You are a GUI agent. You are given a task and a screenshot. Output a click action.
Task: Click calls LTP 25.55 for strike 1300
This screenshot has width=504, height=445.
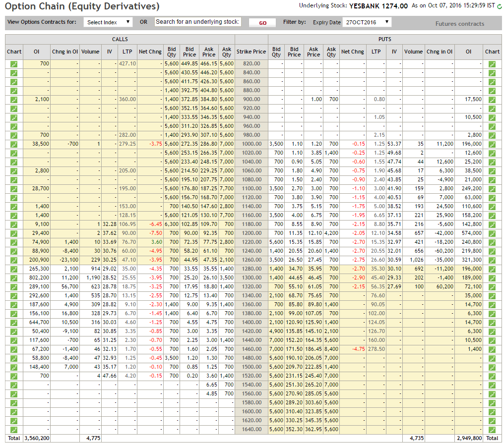pyautogui.click(x=129, y=278)
